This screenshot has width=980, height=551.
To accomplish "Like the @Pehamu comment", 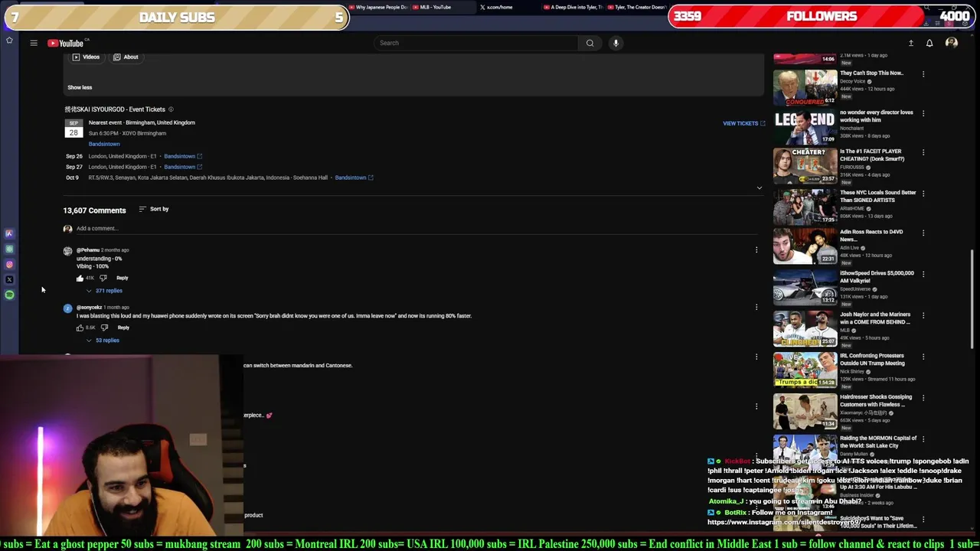I will (80, 278).
